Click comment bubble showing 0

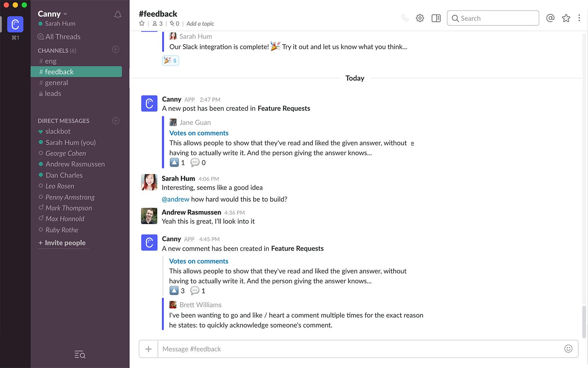[195, 162]
